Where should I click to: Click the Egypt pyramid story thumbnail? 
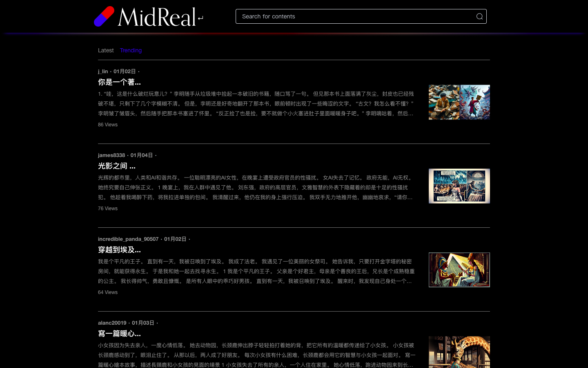pos(459,270)
